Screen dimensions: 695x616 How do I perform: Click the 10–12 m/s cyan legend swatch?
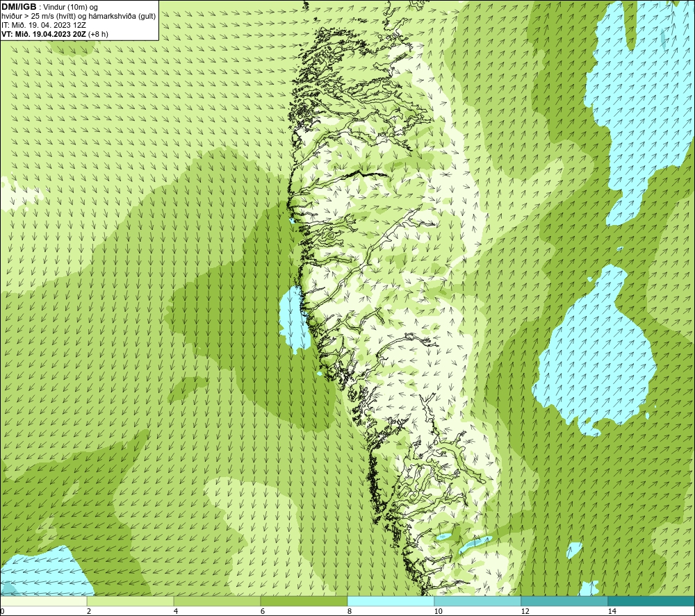(478, 601)
